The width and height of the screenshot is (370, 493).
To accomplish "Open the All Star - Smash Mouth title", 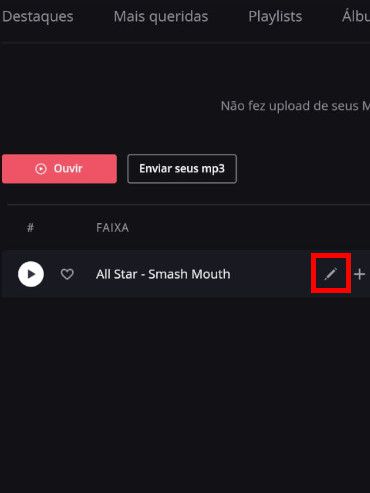I will pos(163,274).
